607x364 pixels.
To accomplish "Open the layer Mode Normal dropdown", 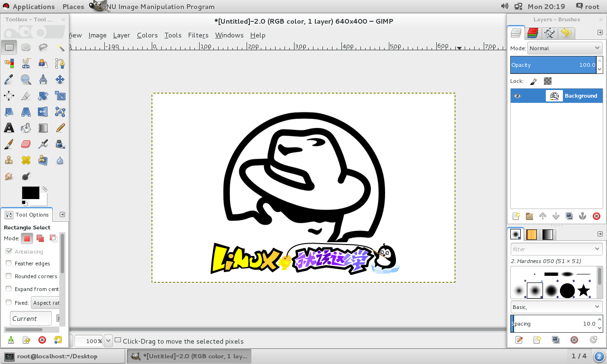I will (565, 48).
